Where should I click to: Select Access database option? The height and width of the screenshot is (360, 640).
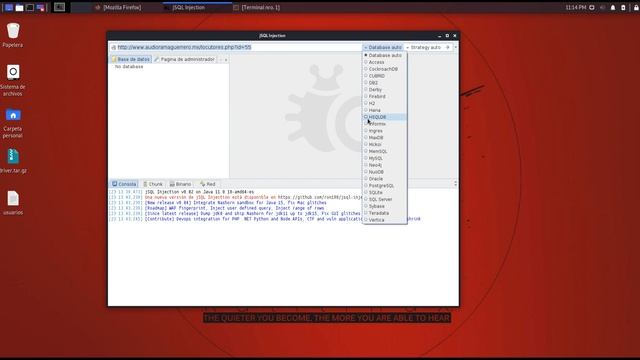pyautogui.click(x=384, y=62)
